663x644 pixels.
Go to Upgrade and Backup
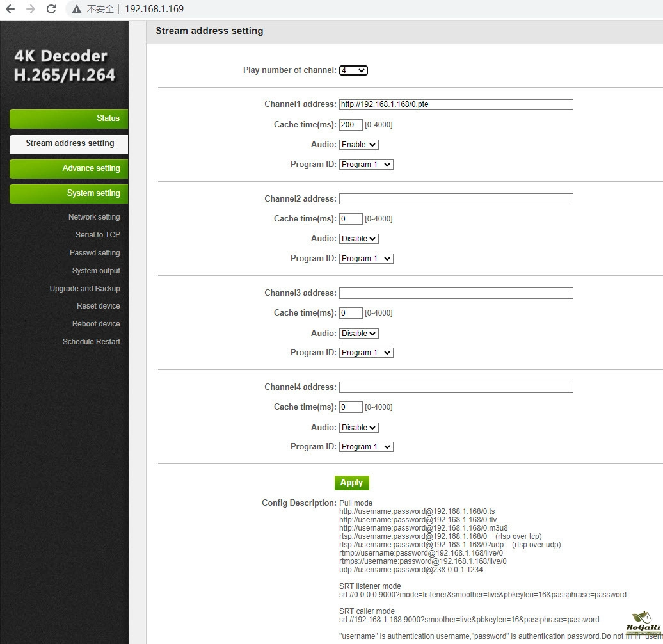[84, 289]
